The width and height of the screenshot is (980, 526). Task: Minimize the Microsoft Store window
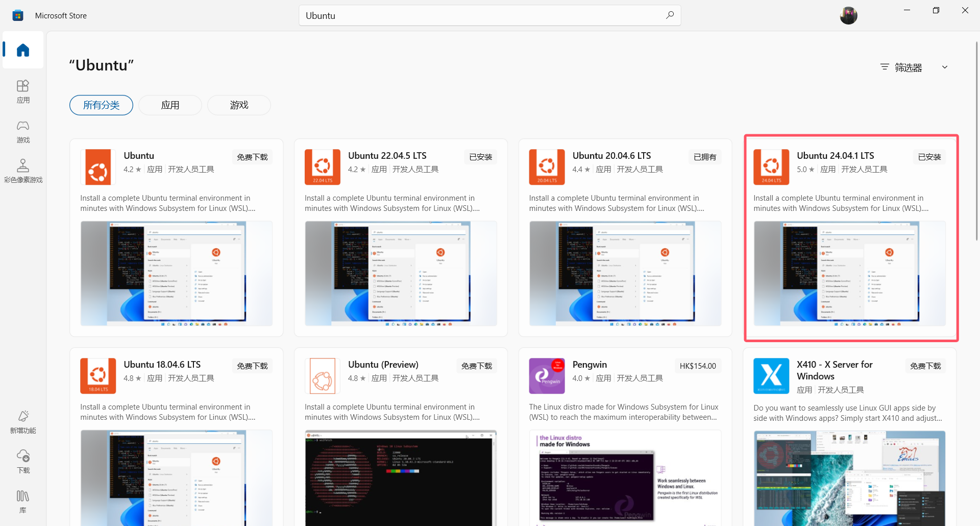tap(907, 10)
